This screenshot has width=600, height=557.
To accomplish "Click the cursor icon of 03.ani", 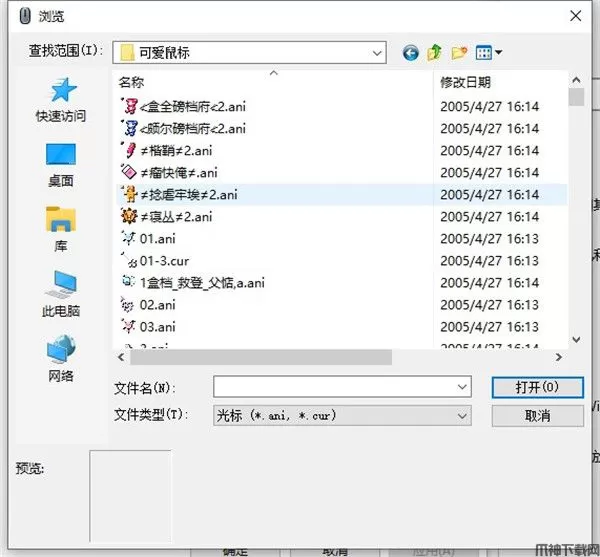I will point(128,326).
